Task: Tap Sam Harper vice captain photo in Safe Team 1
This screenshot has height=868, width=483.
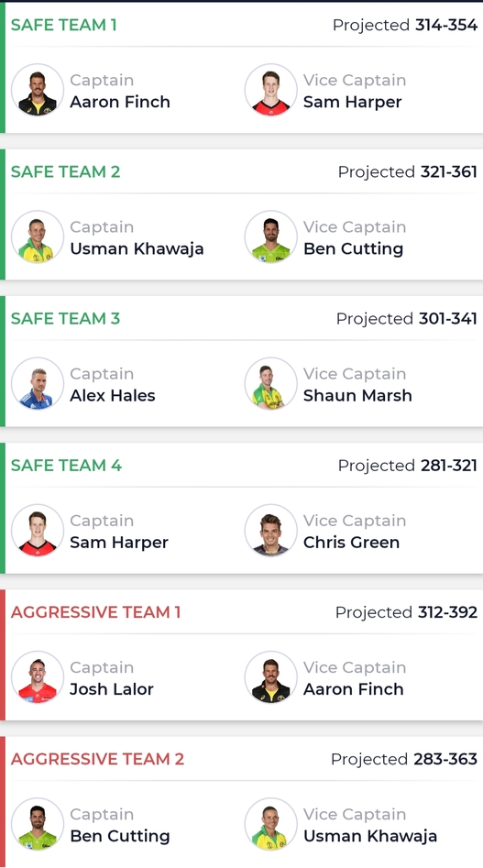Action: point(271,90)
